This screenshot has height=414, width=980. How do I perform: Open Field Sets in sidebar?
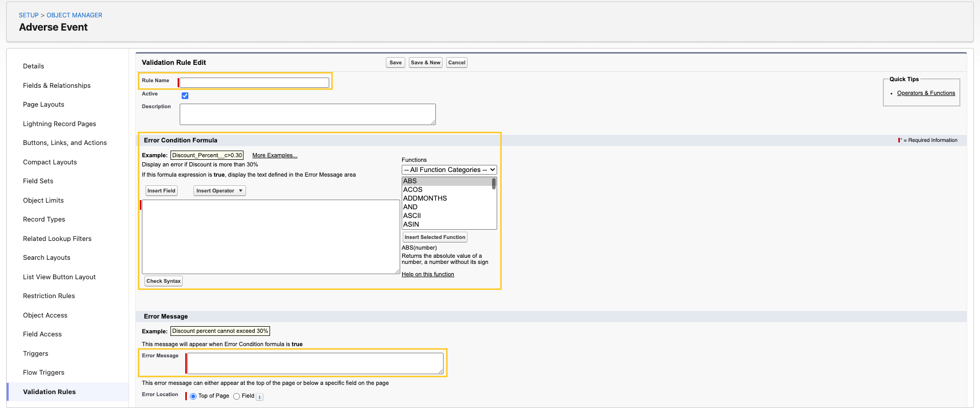[38, 181]
